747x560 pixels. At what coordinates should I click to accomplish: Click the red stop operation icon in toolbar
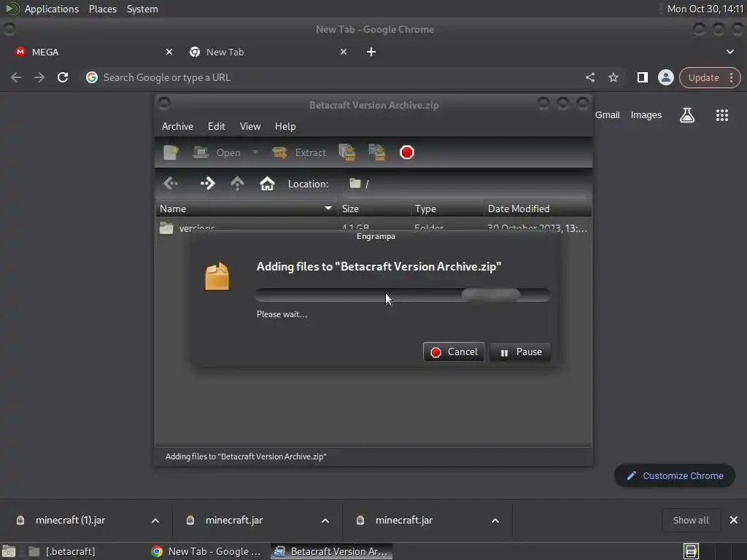pyautogui.click(x=407, y=152)
